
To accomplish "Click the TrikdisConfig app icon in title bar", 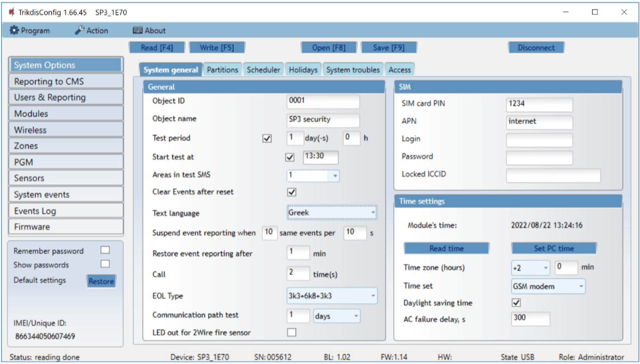I will tap(12, 12).
